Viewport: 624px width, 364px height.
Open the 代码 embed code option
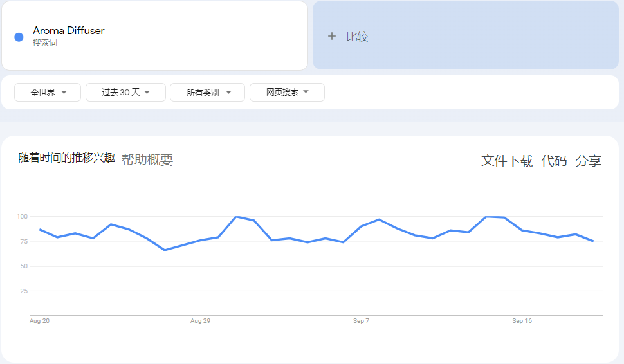[x=554, y=161]
